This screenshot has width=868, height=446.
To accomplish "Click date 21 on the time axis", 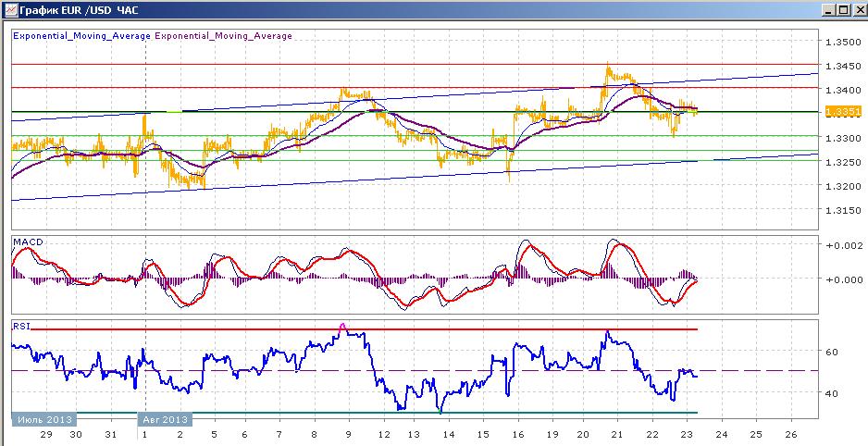I will click(618, 434).
